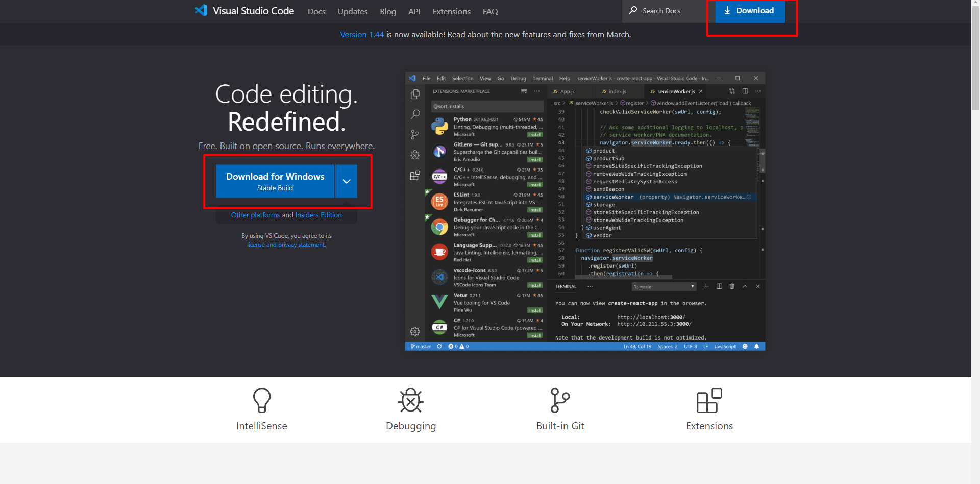The width and height of the screenshot is (980, 484).
Task: Click the JavaScript language mode in the status bar
Action: (725, 346)
